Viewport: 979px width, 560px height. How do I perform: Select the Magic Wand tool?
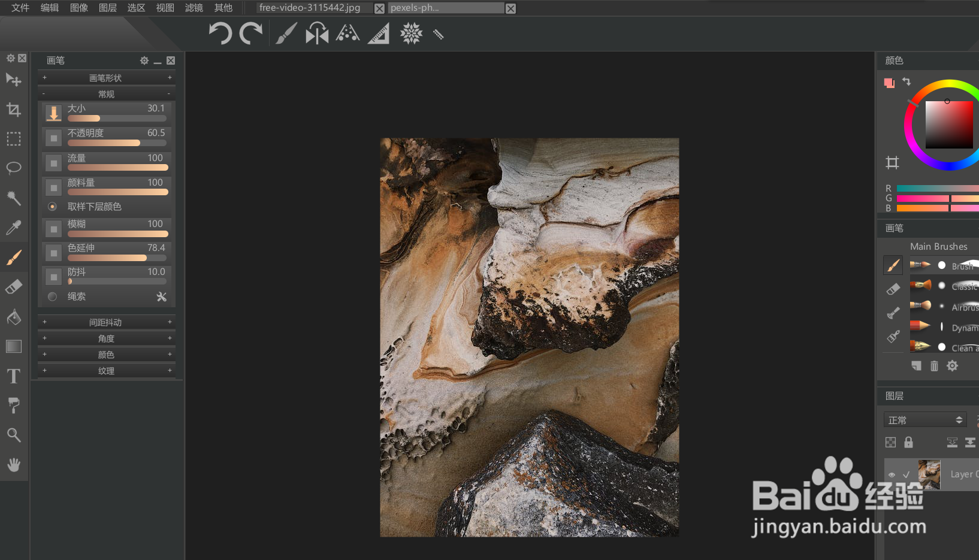(14, 198)
